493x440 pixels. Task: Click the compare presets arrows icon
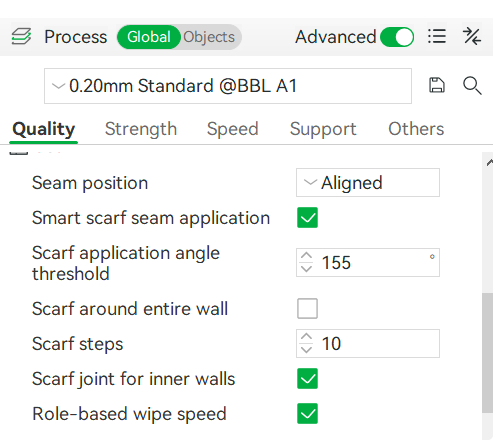472,36
